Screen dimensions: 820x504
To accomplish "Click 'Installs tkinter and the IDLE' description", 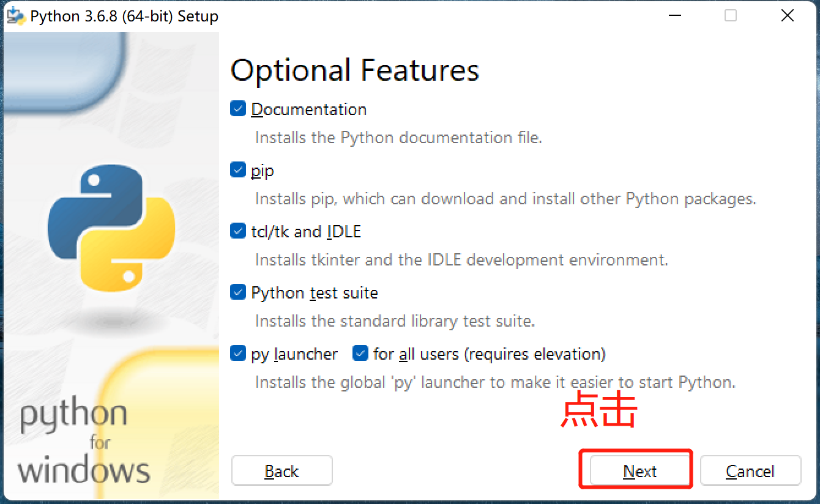I will (461, 260).
